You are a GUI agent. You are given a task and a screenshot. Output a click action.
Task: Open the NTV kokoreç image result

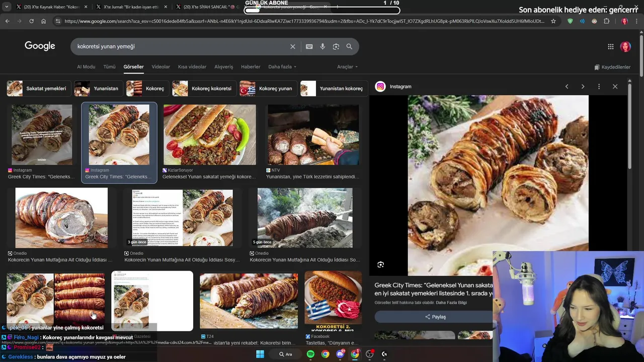313,135
